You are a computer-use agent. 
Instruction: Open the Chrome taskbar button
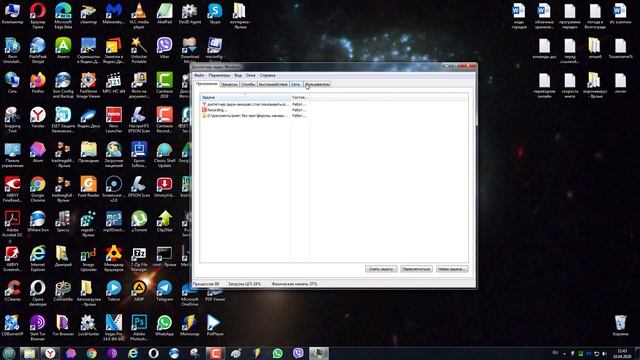click(91, 353)
